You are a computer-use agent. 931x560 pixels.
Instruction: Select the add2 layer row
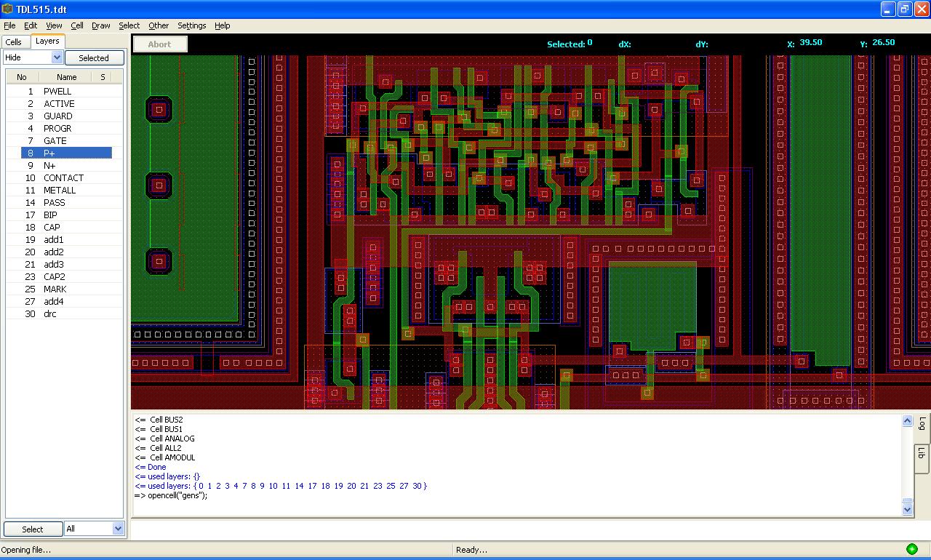pyautogui.click(x=65, y=252)
